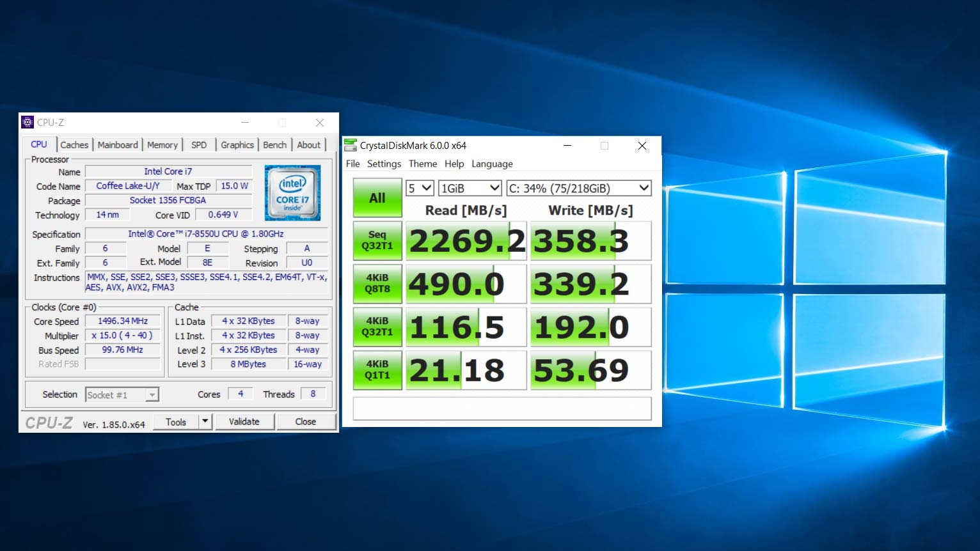Click the Core VID value 0.649 V

click(223, 215)
